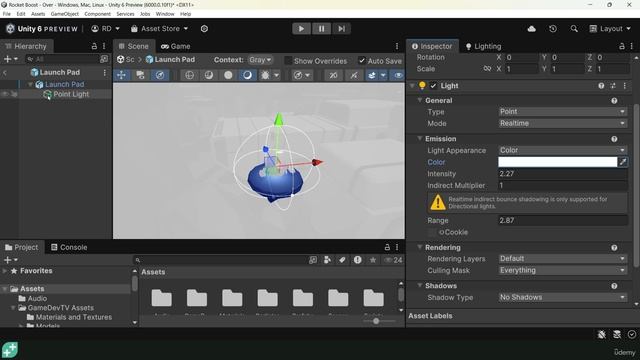This screenshot has height=360, width=640.
Task: Open Light Appearance Color dropdown
Action: 562,150
